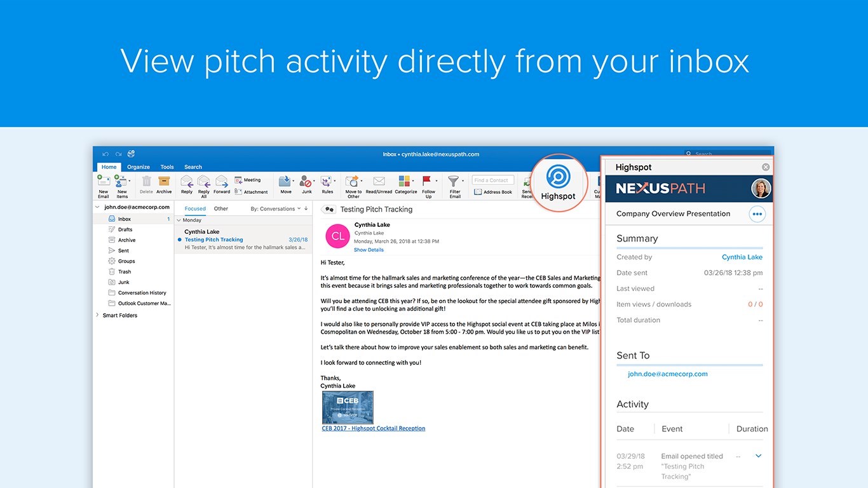Click the Filter Email funnel icon
Image resolution: width=868 pixels, height=488 pixels.
point(453,181)
